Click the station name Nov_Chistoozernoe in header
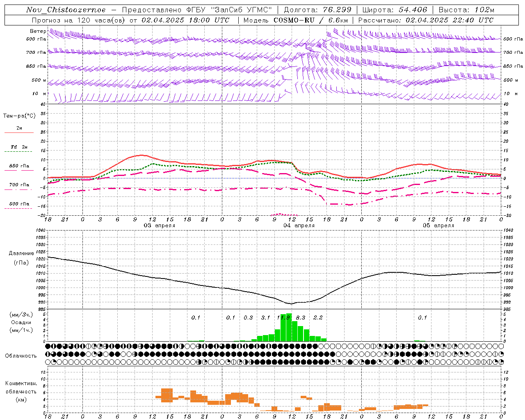The image size is (525, 420). pos(66,10)
